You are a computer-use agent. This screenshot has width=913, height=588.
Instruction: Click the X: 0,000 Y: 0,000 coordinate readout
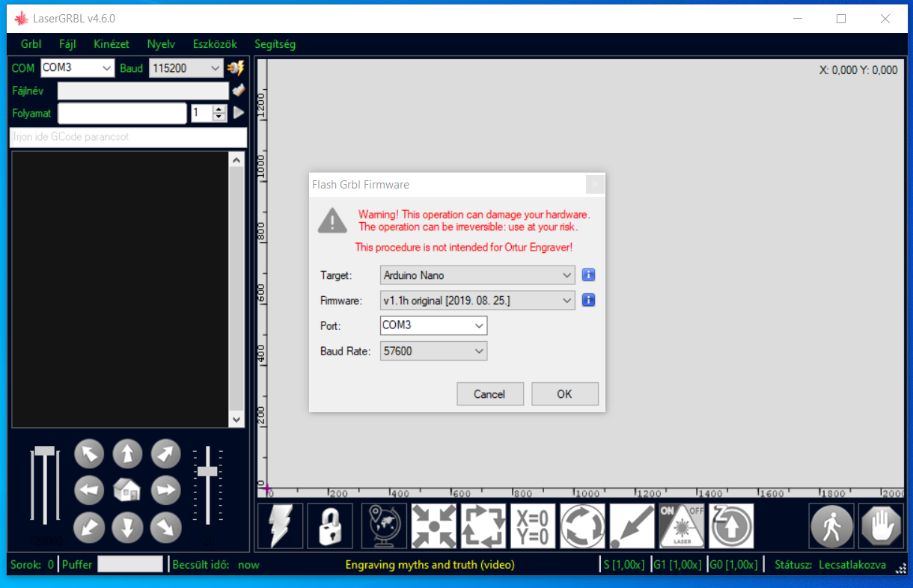tap(858, 70)
